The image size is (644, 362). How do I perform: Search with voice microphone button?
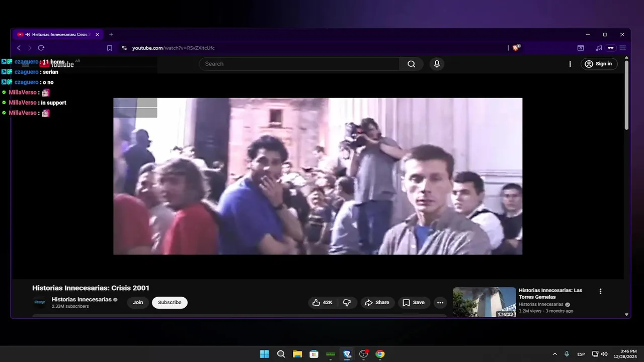437,64
